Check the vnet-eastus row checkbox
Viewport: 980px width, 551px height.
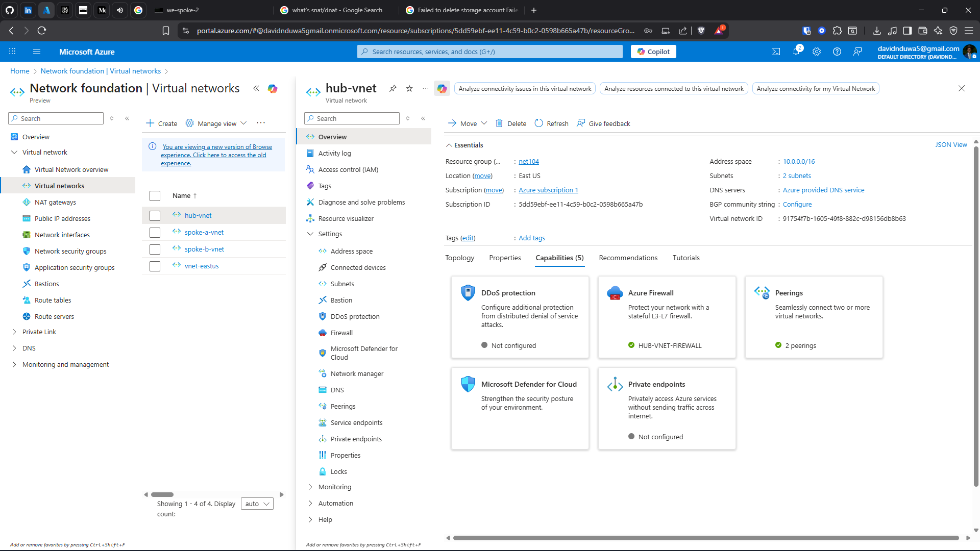click(x=155, y=266)
